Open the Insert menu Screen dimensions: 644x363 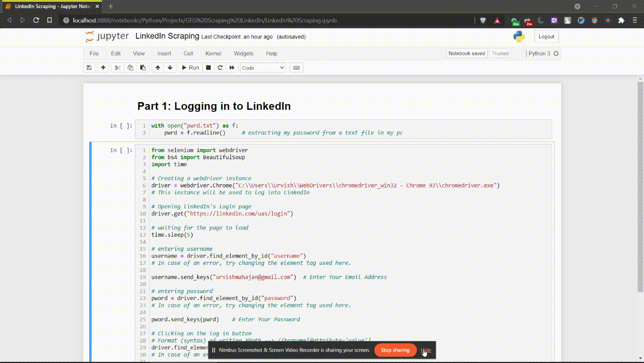pyautogui.click(x=164, y=53)
